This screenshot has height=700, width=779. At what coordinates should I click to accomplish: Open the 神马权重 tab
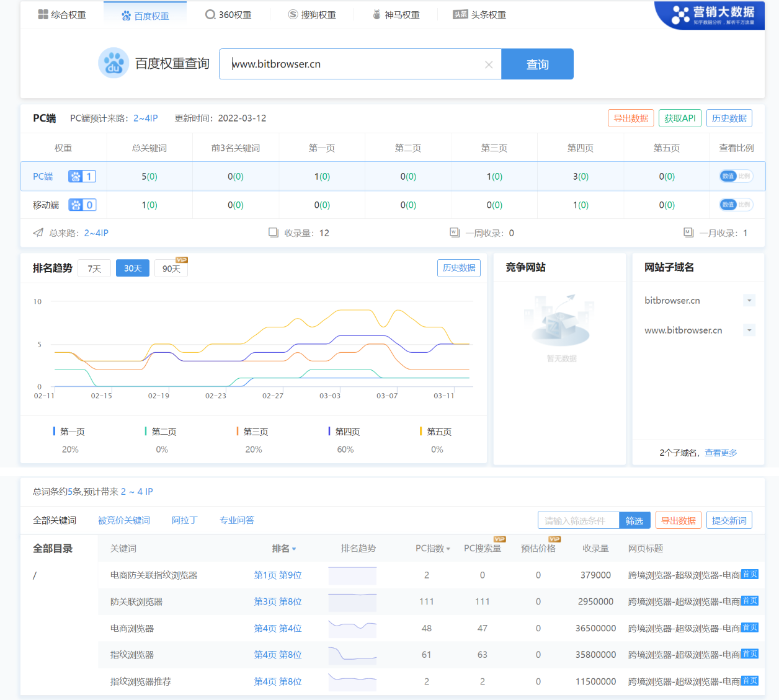(396, 15)
